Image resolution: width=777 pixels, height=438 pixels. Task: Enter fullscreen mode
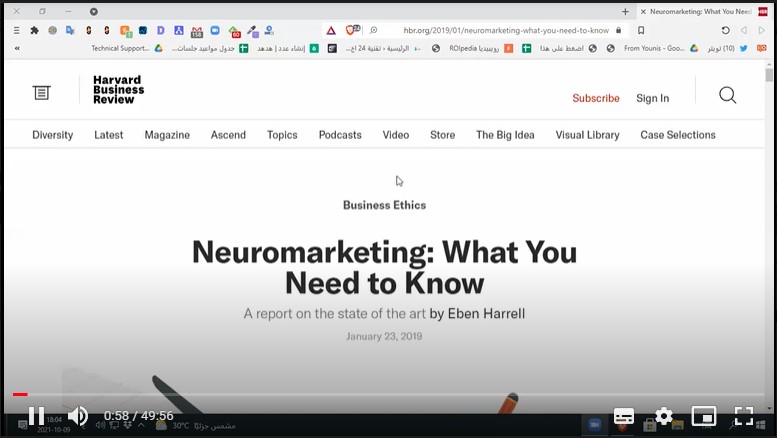(744, 416)
